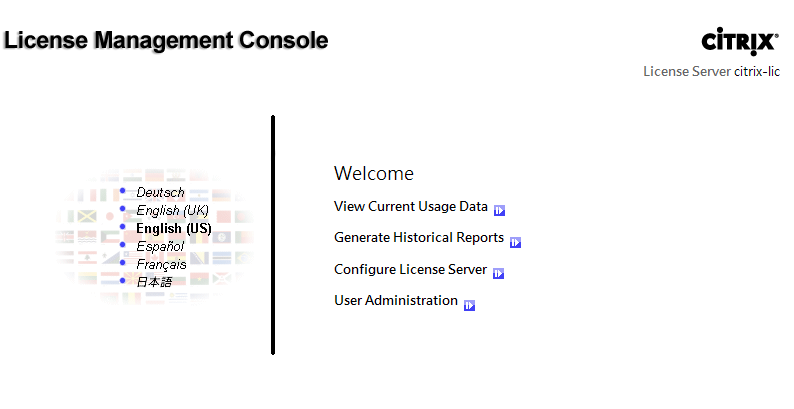Open User Administration link
The image size is (794, 409).
396,300
